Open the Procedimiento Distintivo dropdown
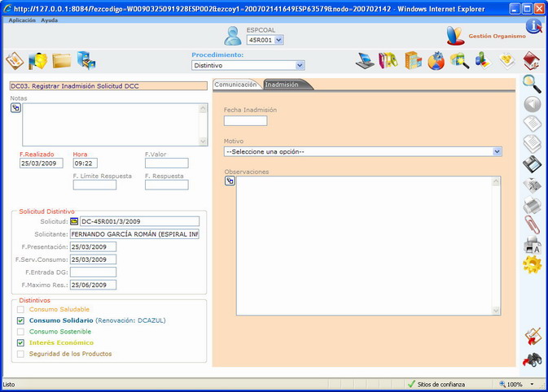548x392 pixels. pyautogui.click(x=300, y=65)
